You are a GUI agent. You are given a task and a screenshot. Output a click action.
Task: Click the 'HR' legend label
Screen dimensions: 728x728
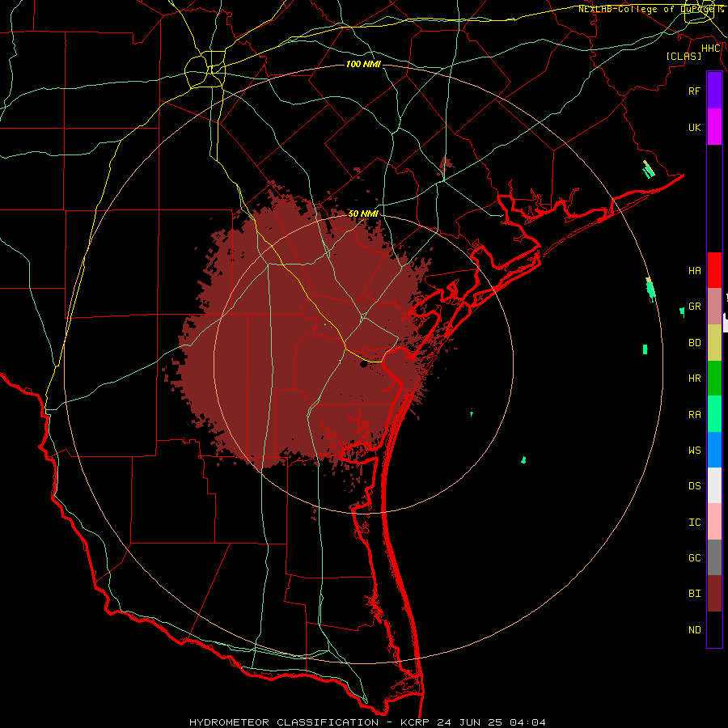(x=695, y=379)
